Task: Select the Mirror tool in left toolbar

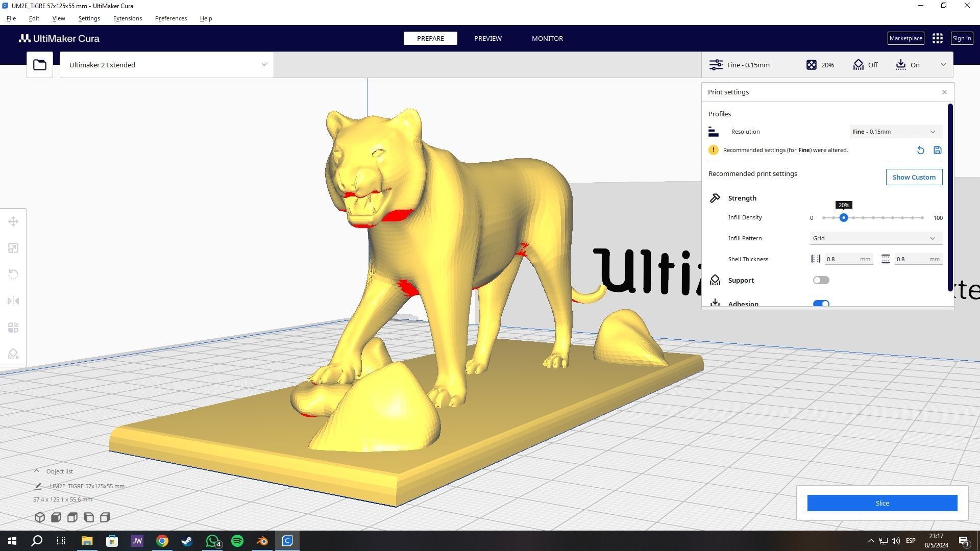Action: tap(13, 301)
